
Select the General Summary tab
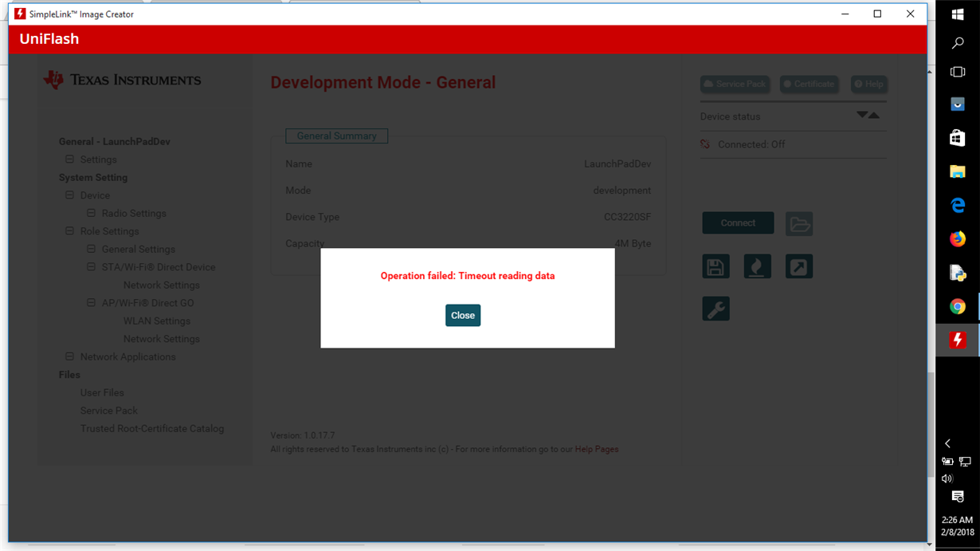[336, 136]
